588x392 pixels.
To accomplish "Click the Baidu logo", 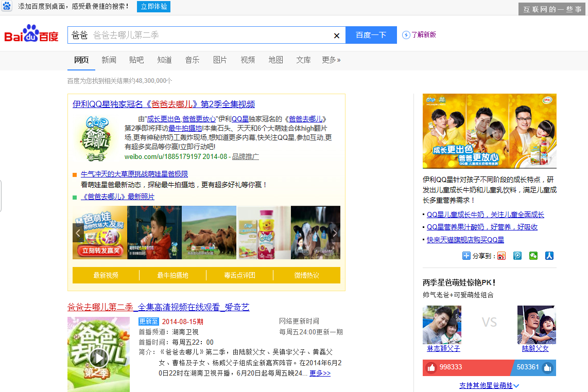I will pyautogui.click(x=31, y=35).
